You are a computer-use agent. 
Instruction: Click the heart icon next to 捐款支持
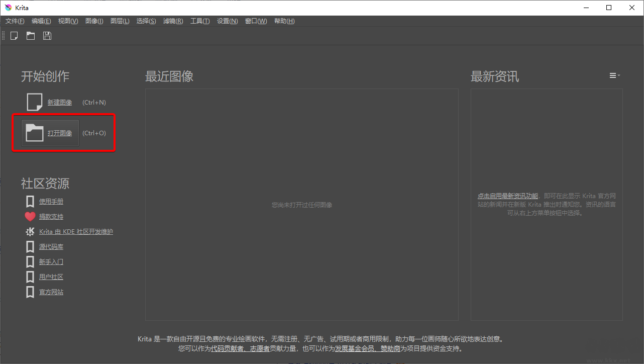point(30,216)
